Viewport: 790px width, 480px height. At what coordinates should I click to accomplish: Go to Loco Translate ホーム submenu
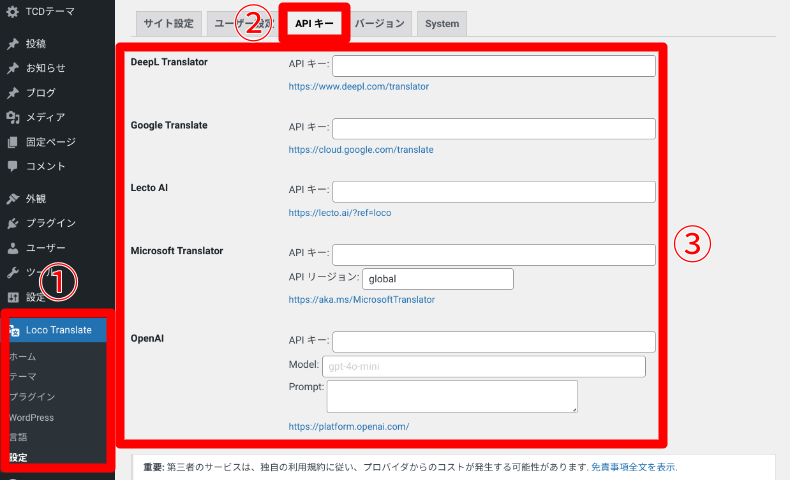(23, 357)
